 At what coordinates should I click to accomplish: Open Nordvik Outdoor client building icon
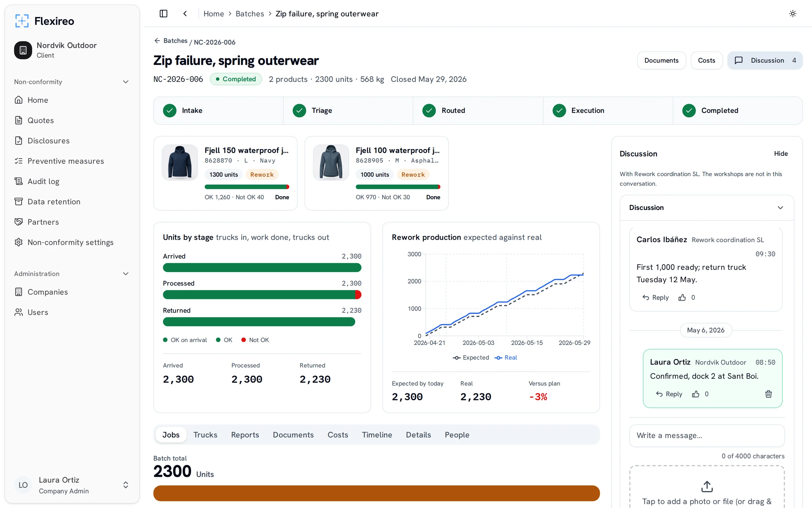(23, 50)
